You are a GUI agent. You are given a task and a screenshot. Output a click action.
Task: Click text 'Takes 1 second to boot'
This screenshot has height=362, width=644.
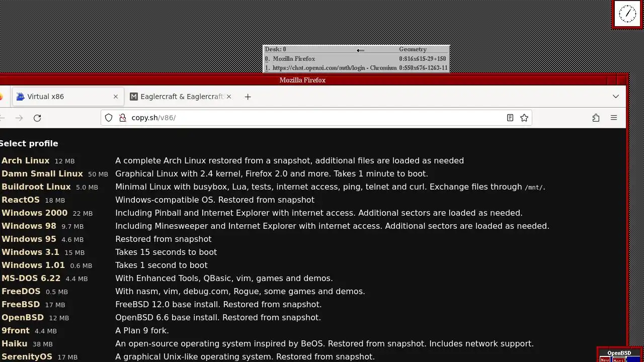click(162, 265)
